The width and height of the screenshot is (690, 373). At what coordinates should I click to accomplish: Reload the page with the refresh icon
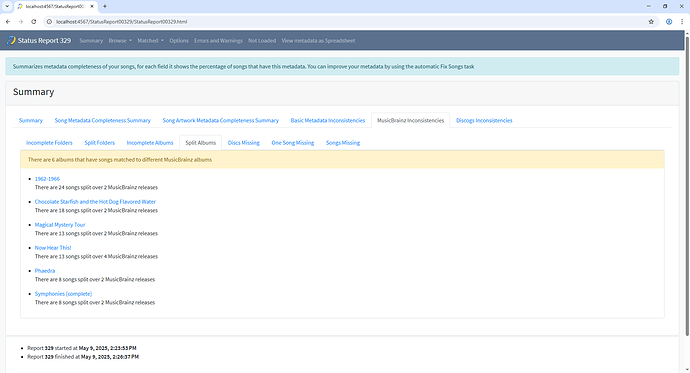33,22
